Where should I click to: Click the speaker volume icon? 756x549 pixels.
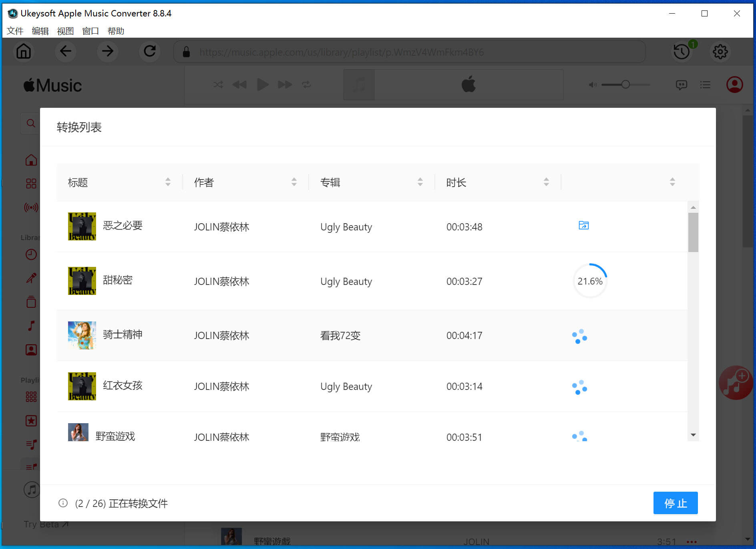[x=593, y=85]
